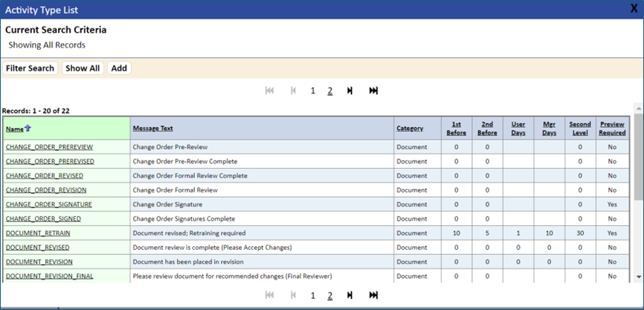
Task: Jump to last page in top pager
Action: pos(373,91)
